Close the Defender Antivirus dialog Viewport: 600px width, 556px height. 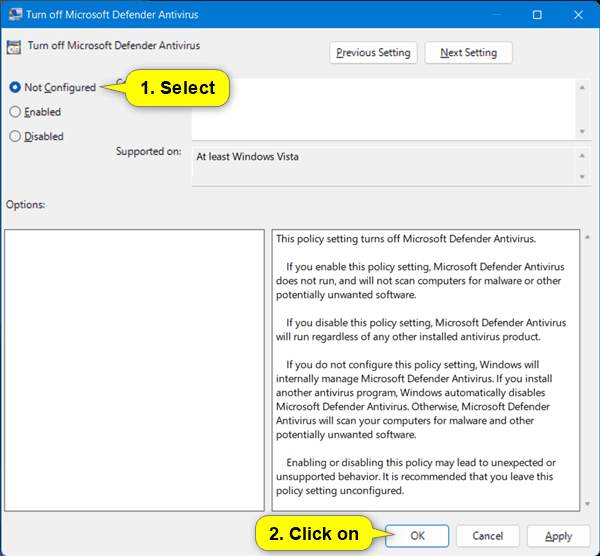(578, 15)
